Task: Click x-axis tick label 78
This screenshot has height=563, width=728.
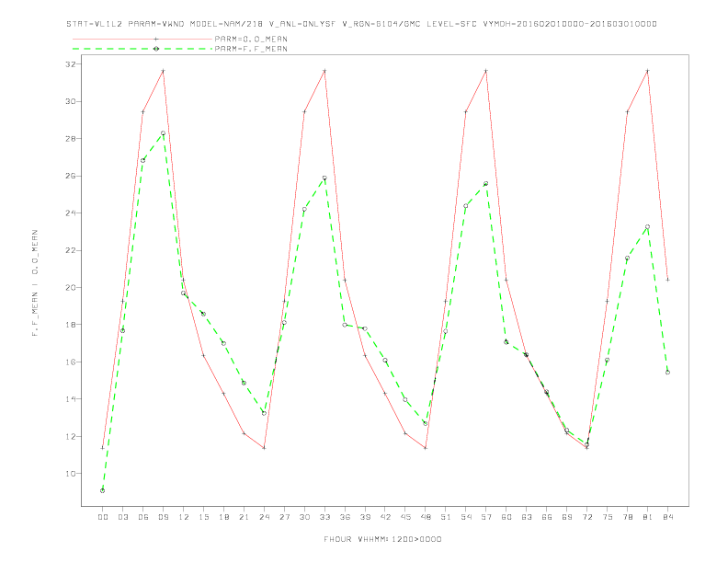Action: pyautogui.click(x=627, y=517)
